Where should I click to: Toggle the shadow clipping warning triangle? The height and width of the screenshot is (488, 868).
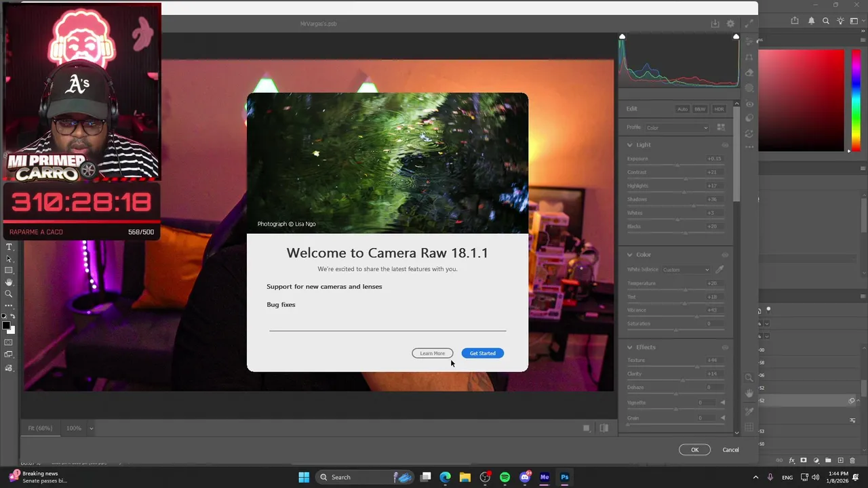(x=622, y=37)
